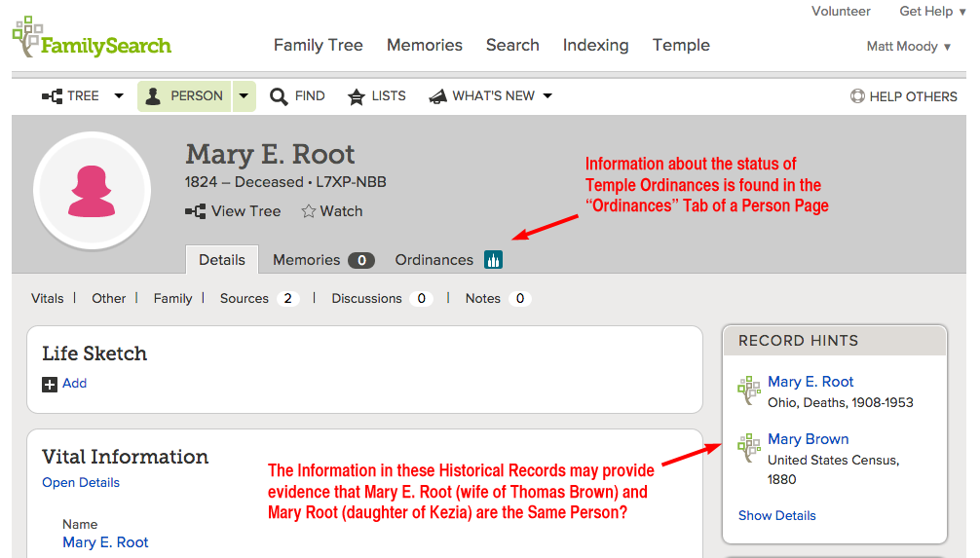Switch to the Memories tab
The image size is (980, 558).
pyautogui.click(x=306, y=260)
